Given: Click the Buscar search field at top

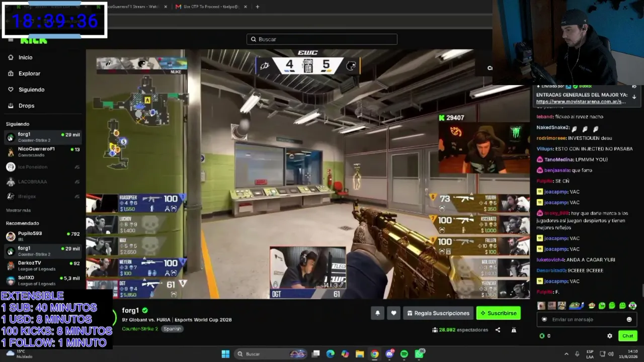Looking at the screenshot, I should (322, 39).
